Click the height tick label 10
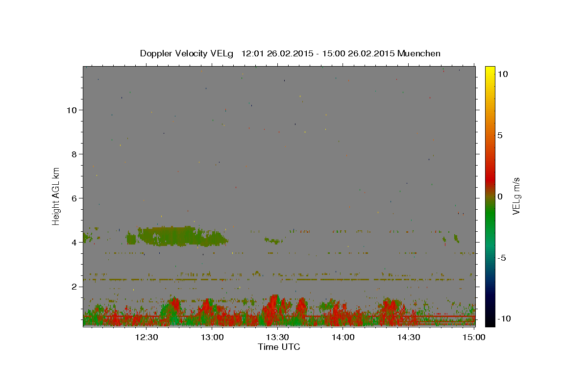588x392 pixels. point(72,110)
